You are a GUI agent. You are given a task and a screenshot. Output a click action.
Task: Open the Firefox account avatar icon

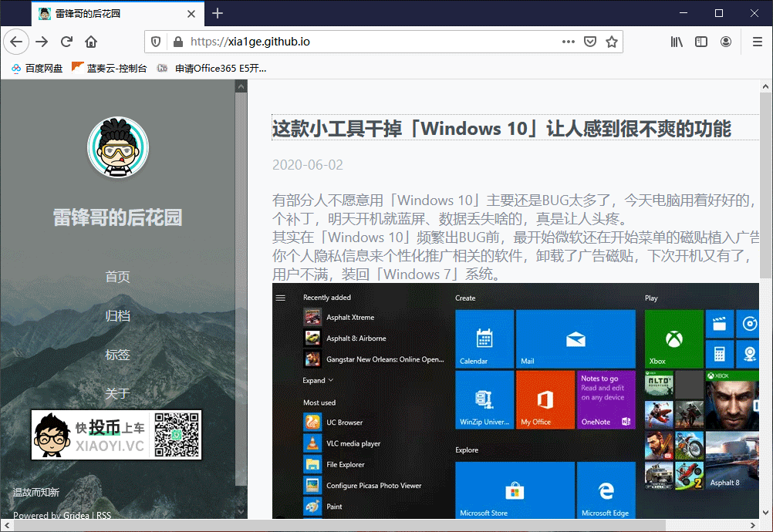click(726, 42)
